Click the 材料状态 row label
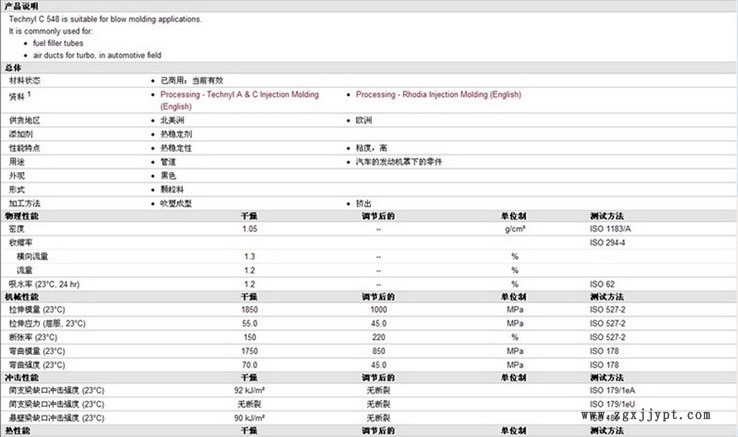Screen dimensions: 738x437 26,80
